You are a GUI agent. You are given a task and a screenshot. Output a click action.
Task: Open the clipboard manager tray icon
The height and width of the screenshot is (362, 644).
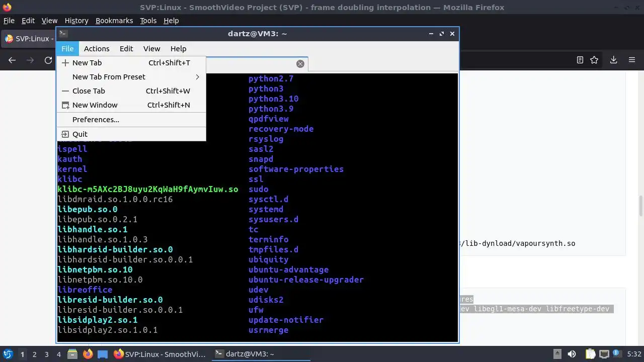590,354
